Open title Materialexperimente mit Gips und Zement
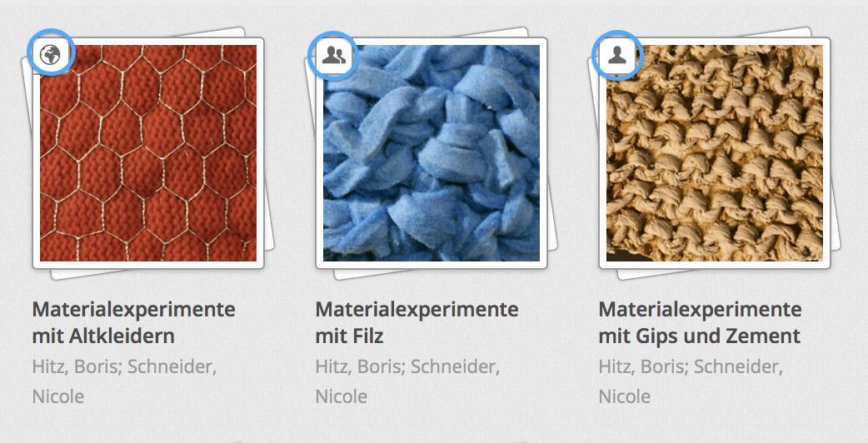The height and width of the screenshot is (443, 868). point(701,322)
